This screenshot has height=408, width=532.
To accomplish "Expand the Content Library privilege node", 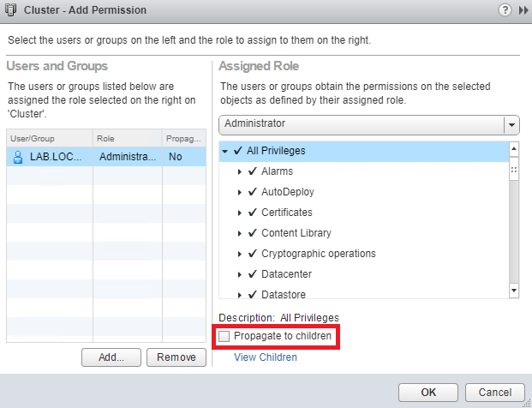I will [240, 233].
